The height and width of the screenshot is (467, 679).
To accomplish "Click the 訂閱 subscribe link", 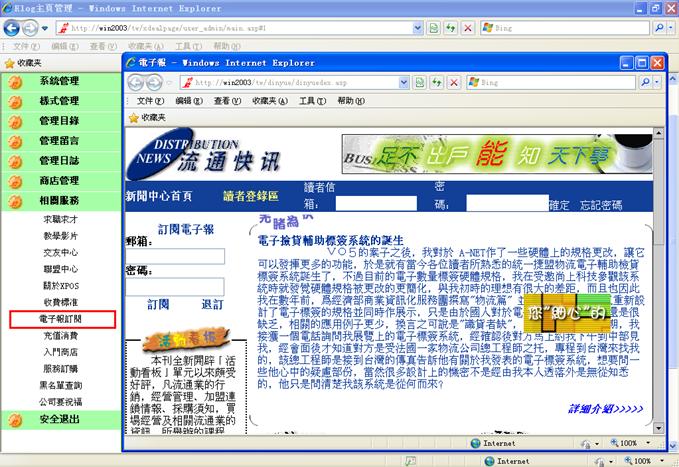I will (157, 304).
